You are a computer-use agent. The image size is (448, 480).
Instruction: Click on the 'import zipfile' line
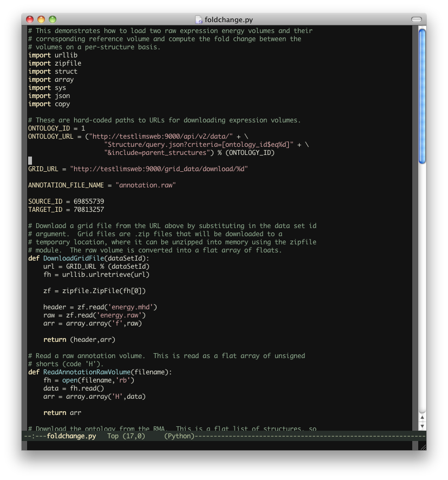click(x=55, y=63)
